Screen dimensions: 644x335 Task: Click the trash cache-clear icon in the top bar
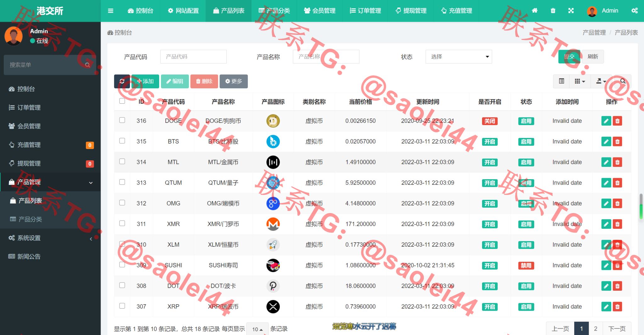click(553, 11)
